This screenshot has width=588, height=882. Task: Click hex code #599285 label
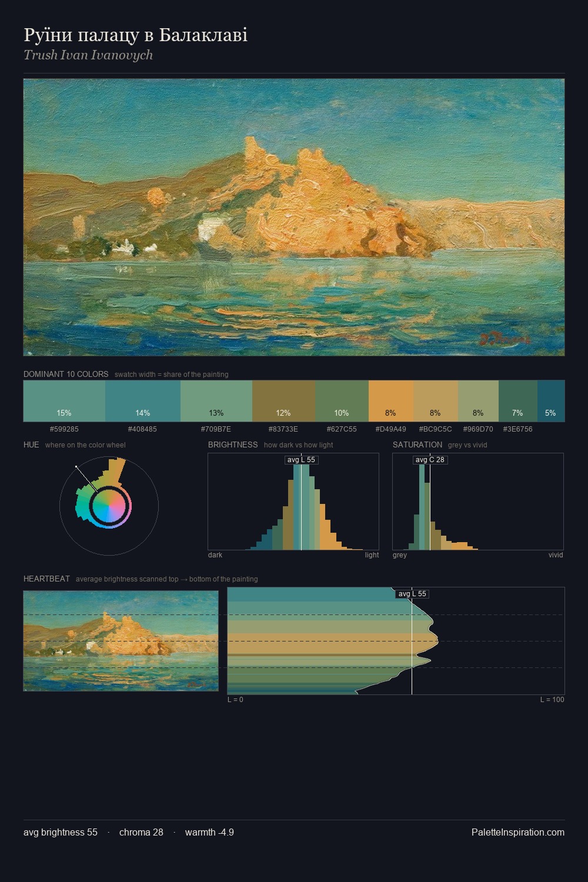[x=64, y=429]
